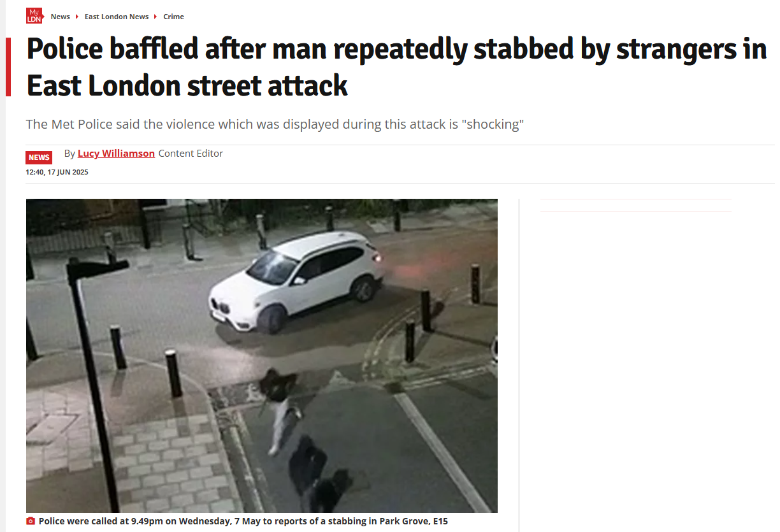Click the Park Grove image caption text
Image resolution: width=780 pixels, height=532 pixels.
pos(243,521)
